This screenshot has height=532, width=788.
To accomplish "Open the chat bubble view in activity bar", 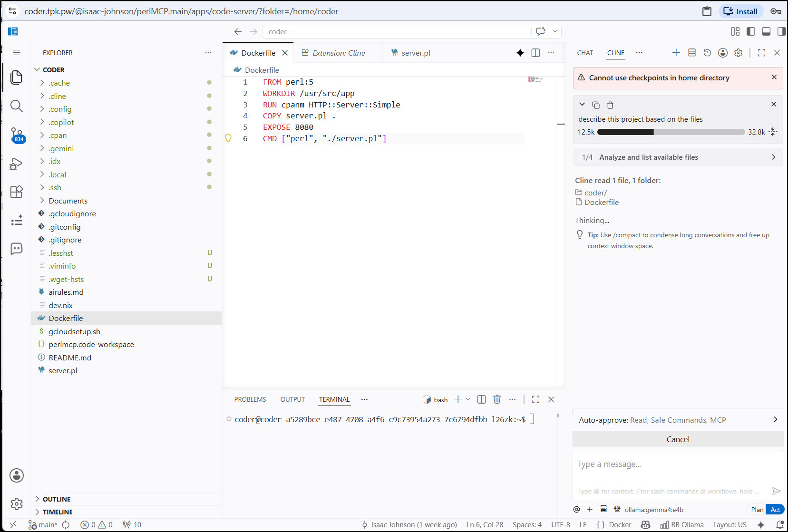I will [17, 249].
